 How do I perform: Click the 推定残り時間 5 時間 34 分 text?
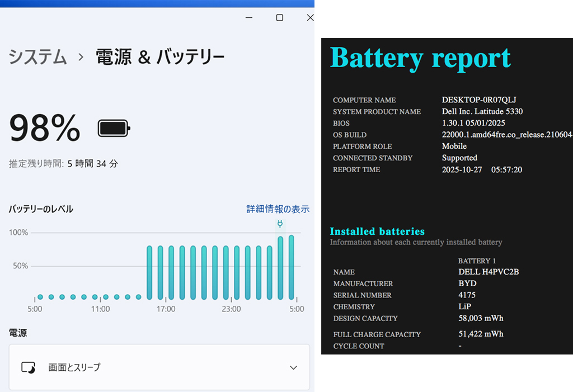tap(63, 164)
